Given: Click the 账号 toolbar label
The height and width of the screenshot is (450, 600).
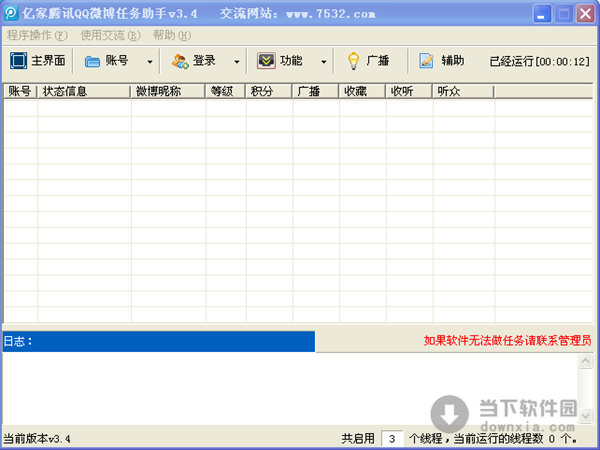Looking at the screenshot, I should (117, 60).
